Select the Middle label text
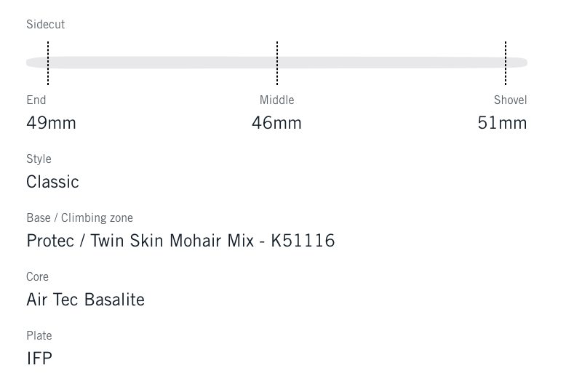This screenshot has width=566, height=392. point(276,100)
